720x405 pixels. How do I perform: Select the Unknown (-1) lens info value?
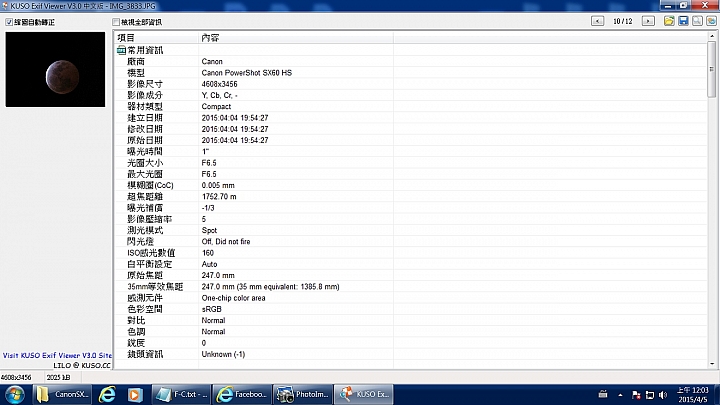(223, 354)
